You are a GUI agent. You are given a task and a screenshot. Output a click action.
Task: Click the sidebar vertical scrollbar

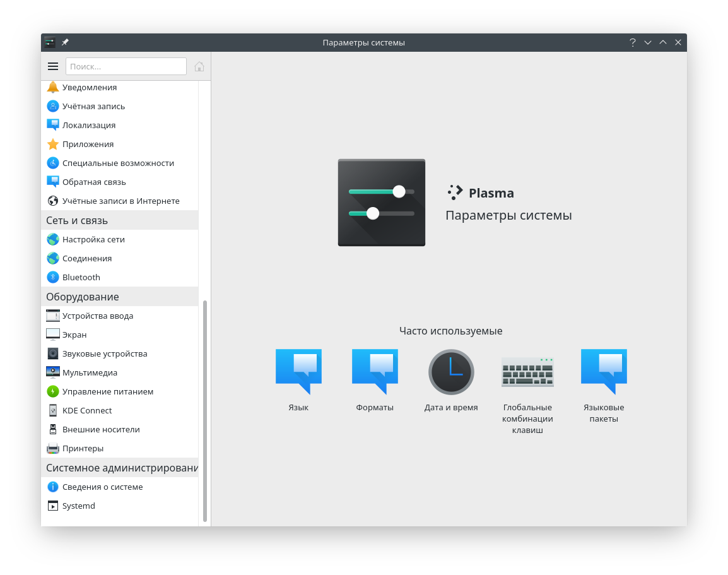coord(205,411)
